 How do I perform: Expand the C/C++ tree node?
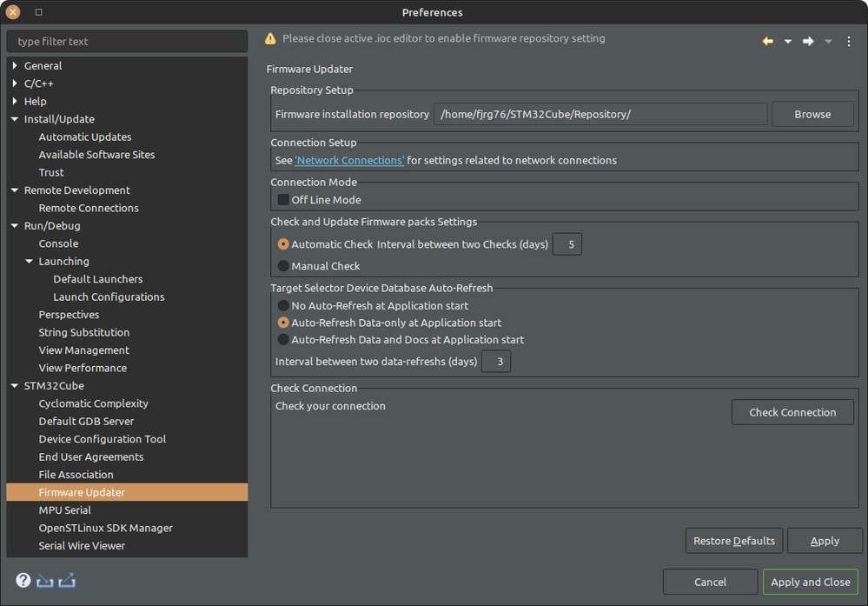(x=15, y=83)
